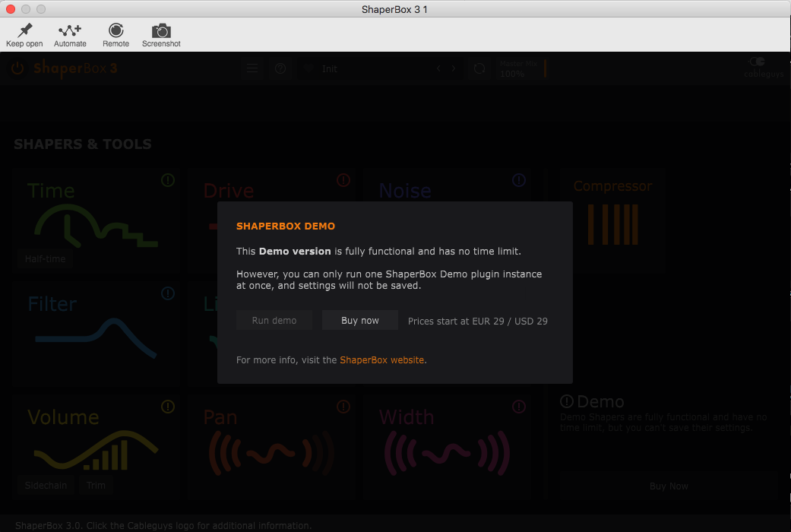Click the Volume shaper demo info icon
Screen dimensions: 791x532
click(x=168, y=407)
